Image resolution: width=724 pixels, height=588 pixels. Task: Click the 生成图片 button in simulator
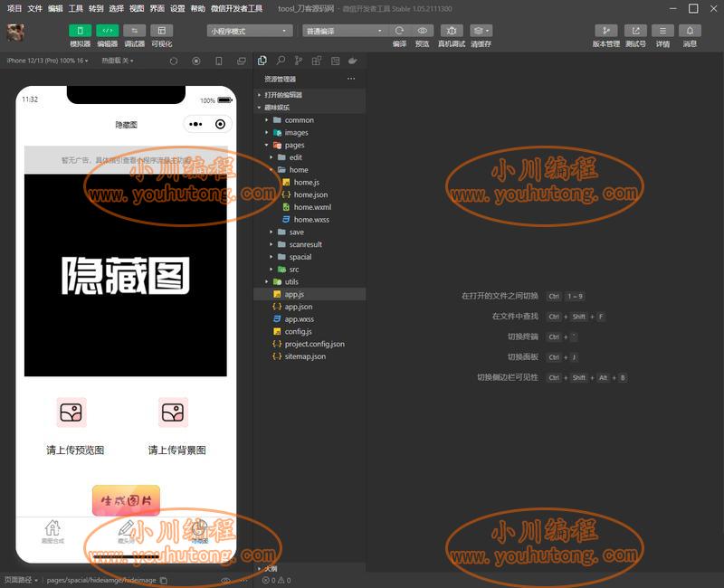tap(126, 500)
